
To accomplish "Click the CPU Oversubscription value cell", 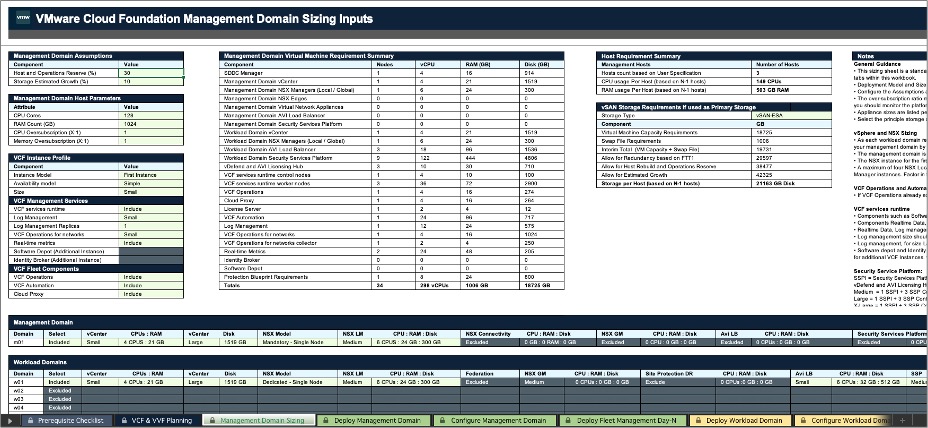I will [151, 133].
